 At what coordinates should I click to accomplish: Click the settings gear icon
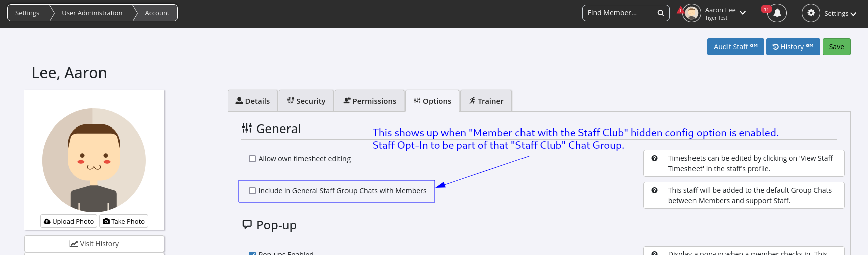811,13
